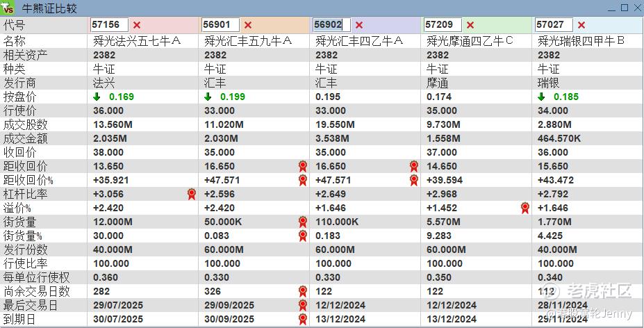Image resolution: width=644 pixels, height=328 pixels.
Task: Click issuer cell 法兴
Action: [104, 83]
